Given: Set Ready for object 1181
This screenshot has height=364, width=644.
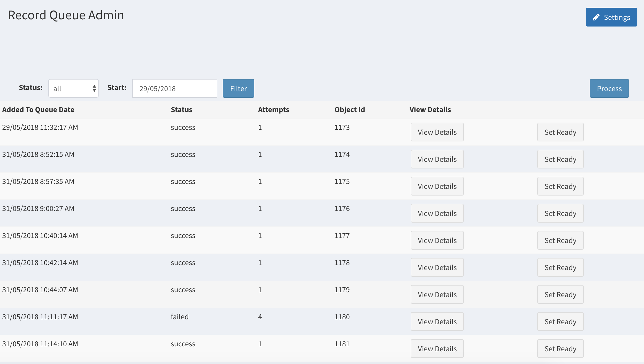Looking at the screenshot, I should (x=560, y=349).
